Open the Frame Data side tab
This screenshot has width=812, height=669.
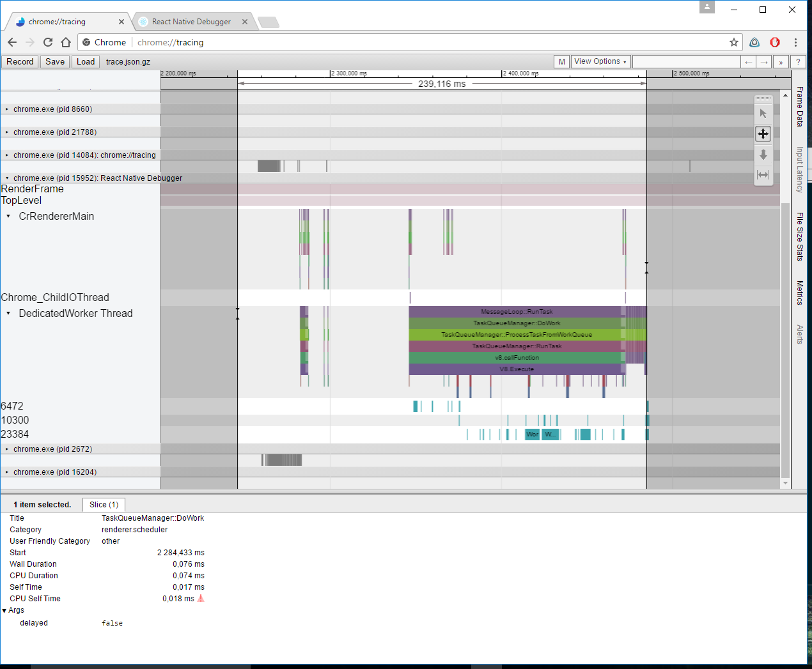coord(800,107)
